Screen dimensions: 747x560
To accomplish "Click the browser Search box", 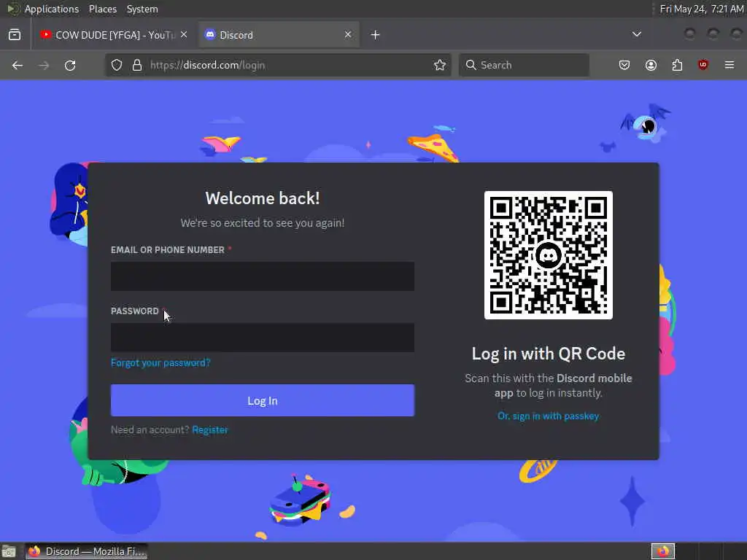I will click(524, 65).
